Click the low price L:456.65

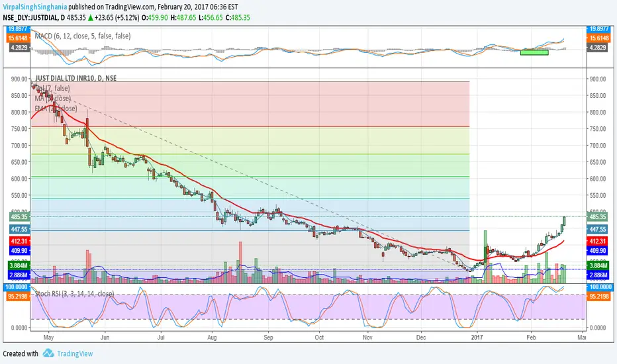tap(210, 17)
